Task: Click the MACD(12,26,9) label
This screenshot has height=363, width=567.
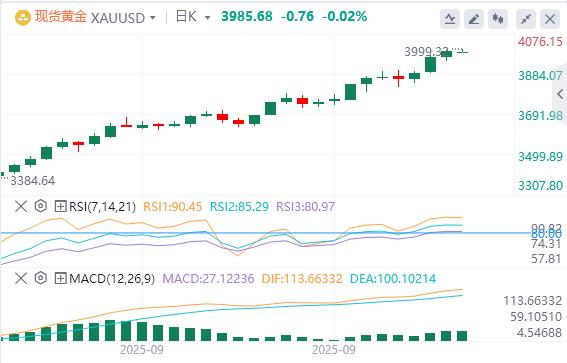Action: point(112,279)
